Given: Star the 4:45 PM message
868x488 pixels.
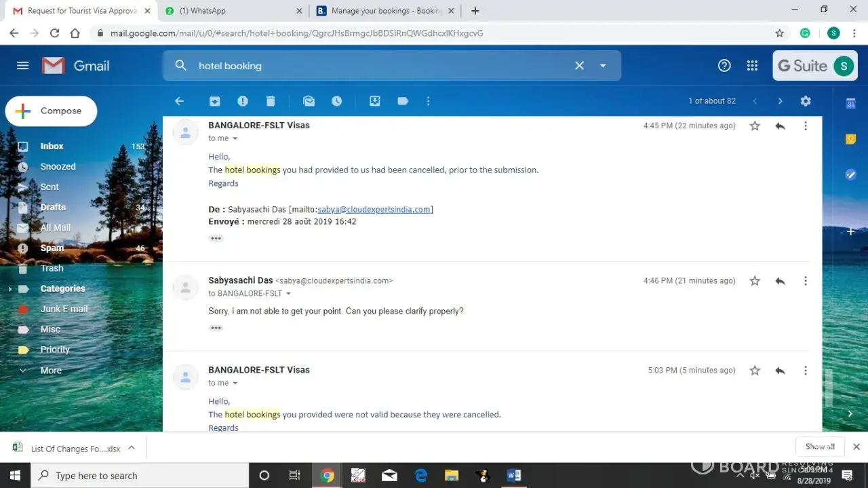Looking at the screenshot, I should click(x=755, y=126).
